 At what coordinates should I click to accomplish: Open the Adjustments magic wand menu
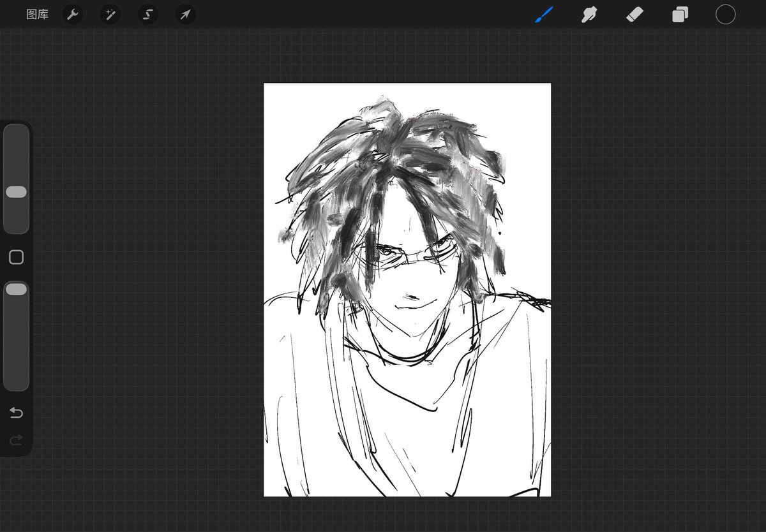pos(110,15)
